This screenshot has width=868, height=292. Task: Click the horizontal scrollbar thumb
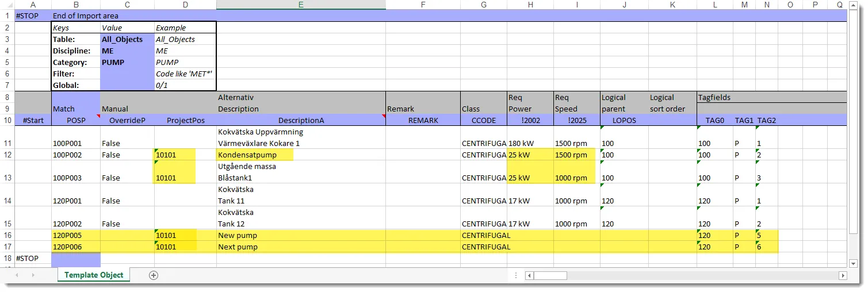click(x=550, y=275)
